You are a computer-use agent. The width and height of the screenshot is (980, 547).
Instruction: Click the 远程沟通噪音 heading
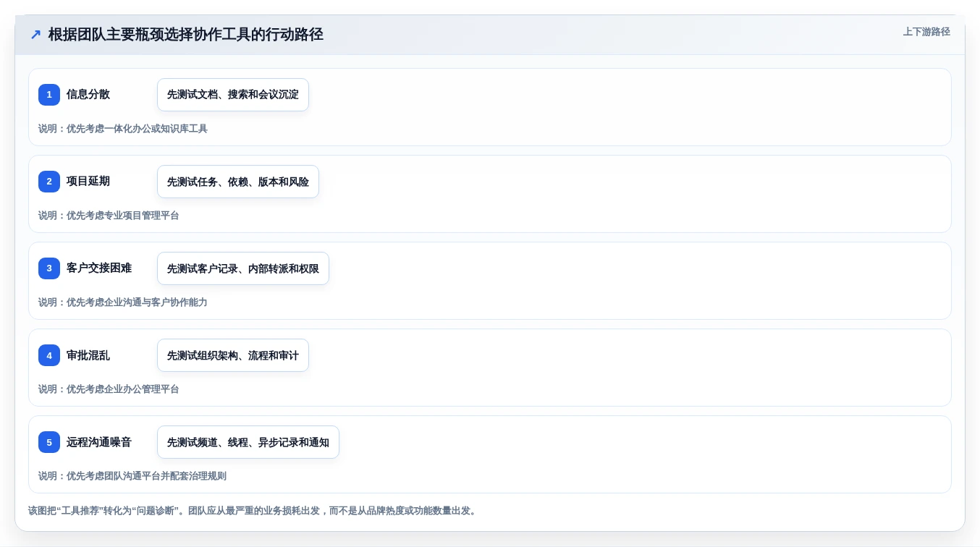click(x=99, y=441)
